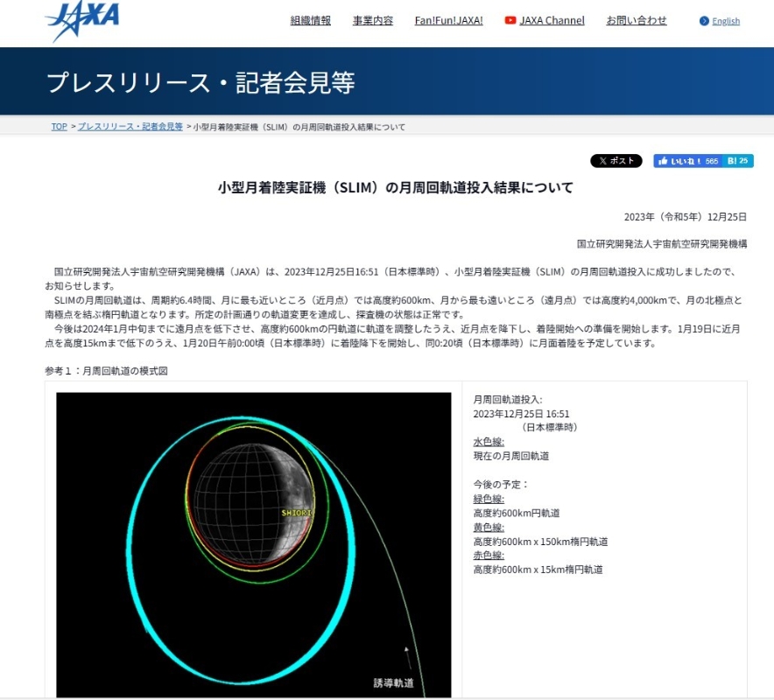The height and width of the screenshot is (700, 774).
Task: Click the 赤色線 legend label
Action: pos(488,556)
